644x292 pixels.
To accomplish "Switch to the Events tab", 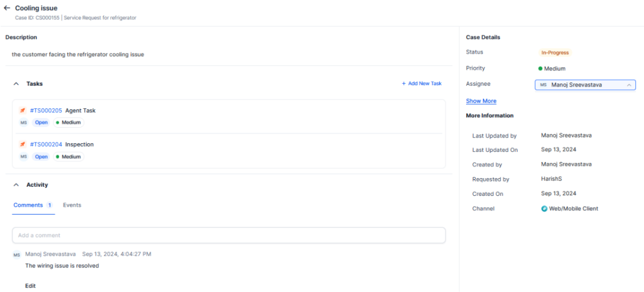I will click(72, 205).
